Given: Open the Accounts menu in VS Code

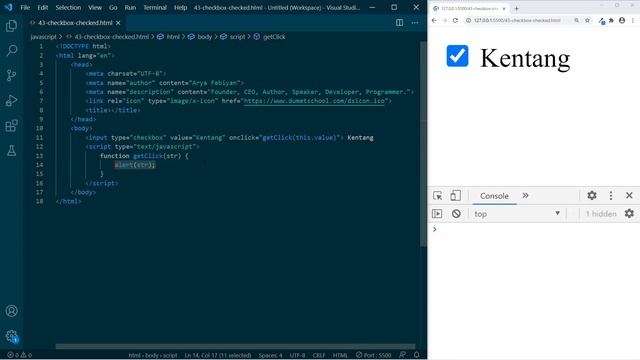Looking at the screenshot, I should point(11,311).
